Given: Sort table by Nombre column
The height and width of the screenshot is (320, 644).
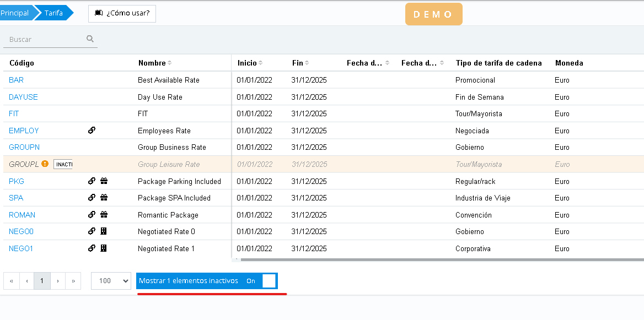Looking at the screenshot, I should (155, 63).
